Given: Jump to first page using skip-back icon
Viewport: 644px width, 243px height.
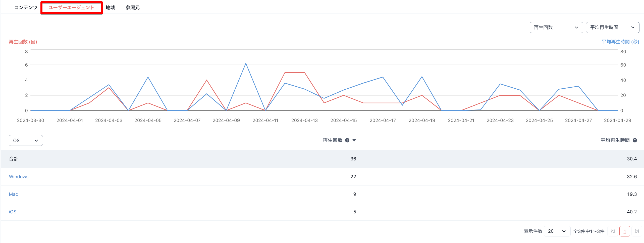Looking at the screenshot, I should (613, 231).
